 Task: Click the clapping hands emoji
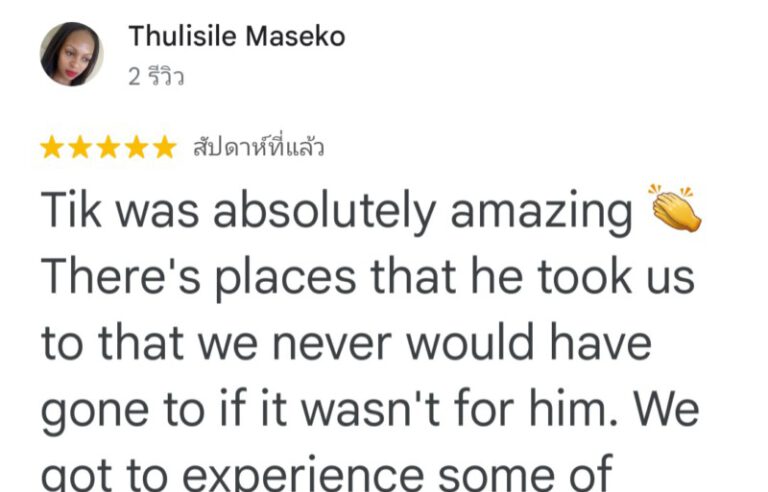tap(676, 208)
